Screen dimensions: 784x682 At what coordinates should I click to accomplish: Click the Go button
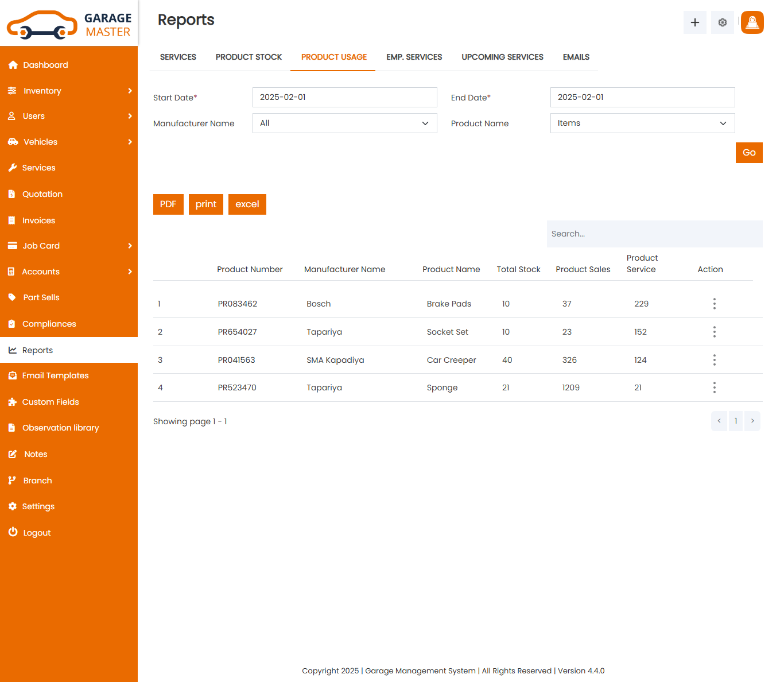(749, 152)
